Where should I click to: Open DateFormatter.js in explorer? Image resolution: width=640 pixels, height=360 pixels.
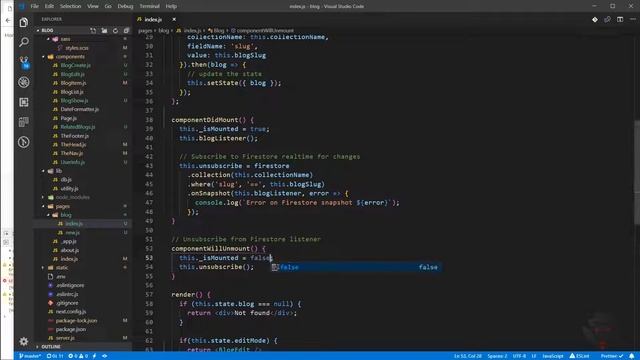click(x=80, y=109)
